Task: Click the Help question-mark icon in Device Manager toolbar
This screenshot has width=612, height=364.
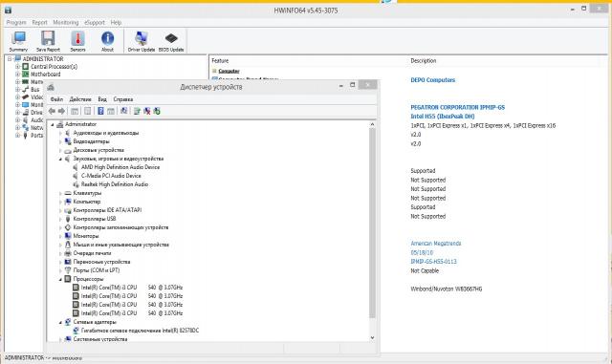Action: tap(100, 111)
